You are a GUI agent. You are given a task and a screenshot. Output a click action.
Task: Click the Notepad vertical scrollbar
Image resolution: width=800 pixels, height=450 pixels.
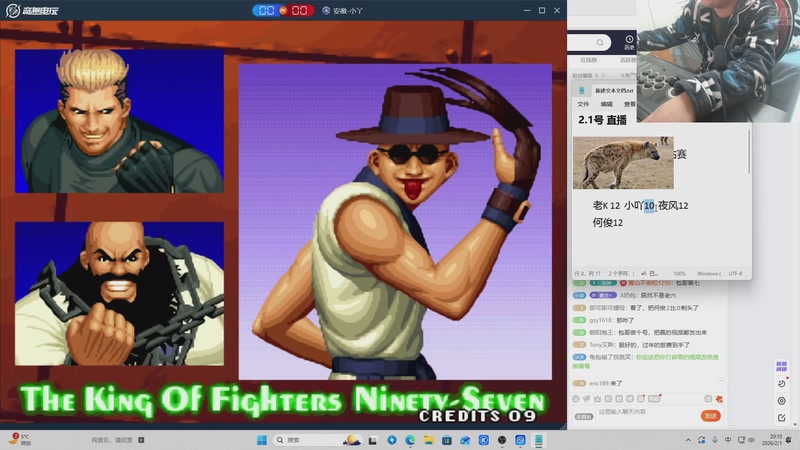click(748, 151)
